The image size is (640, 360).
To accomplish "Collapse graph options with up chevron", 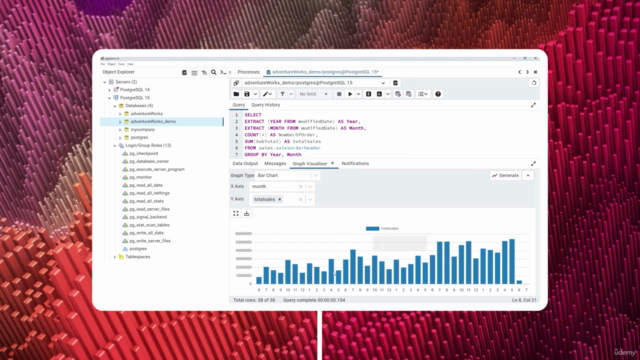I will coord(528,176).
